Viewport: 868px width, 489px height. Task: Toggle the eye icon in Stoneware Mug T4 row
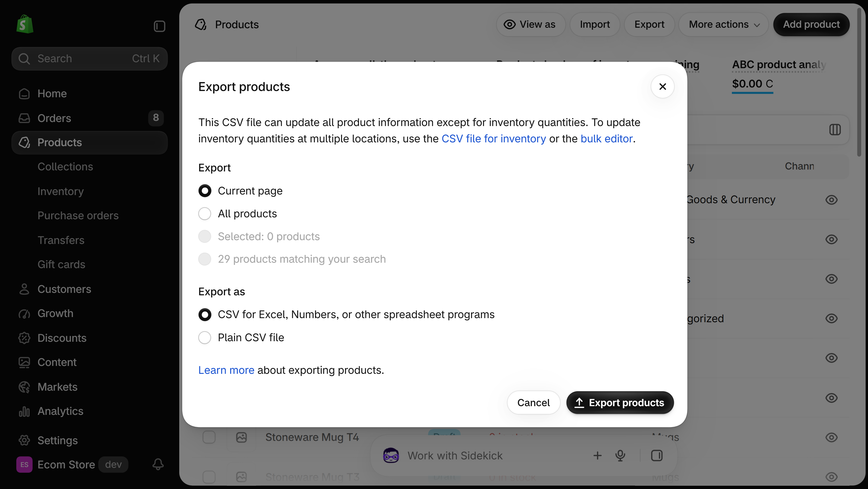click(x=831, y=437)
